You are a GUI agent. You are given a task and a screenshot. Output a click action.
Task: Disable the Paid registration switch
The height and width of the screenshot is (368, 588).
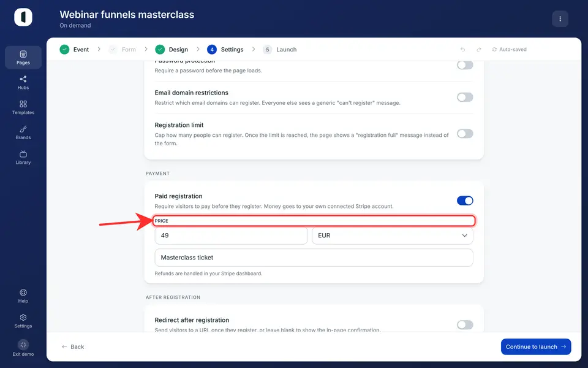465,201
